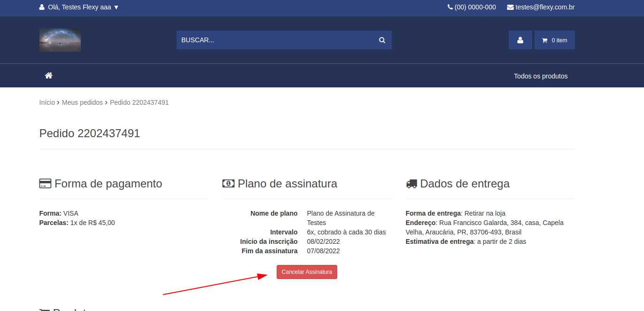Click the user icon beside Olá greeting
644x311 pixels.
click(42, 7)
